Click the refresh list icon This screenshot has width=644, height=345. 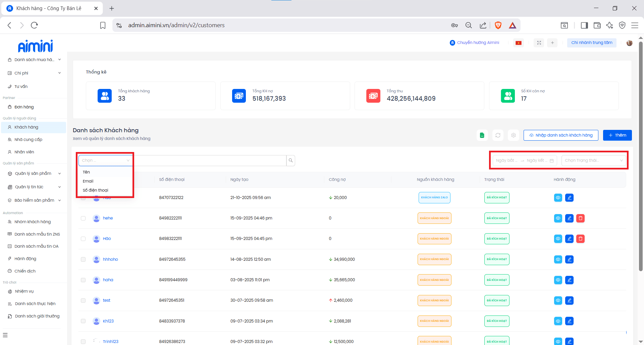point(498,135)
